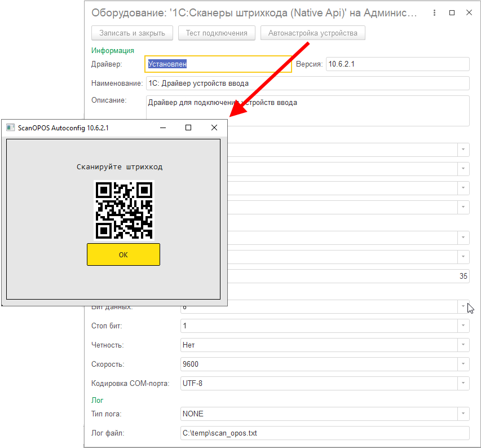Click the Скорость field showing 9600
The height and width of the screenshot is (448, 481).
319,364
